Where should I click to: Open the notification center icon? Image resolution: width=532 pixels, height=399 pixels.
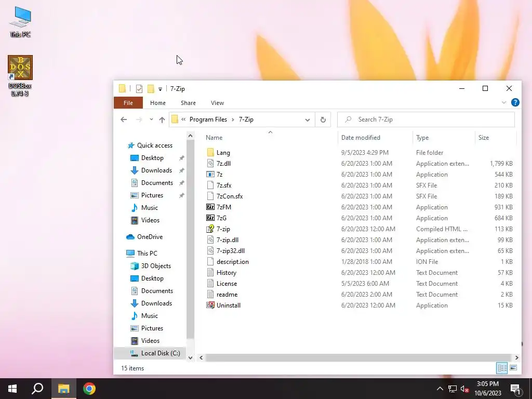pos(515,389)
